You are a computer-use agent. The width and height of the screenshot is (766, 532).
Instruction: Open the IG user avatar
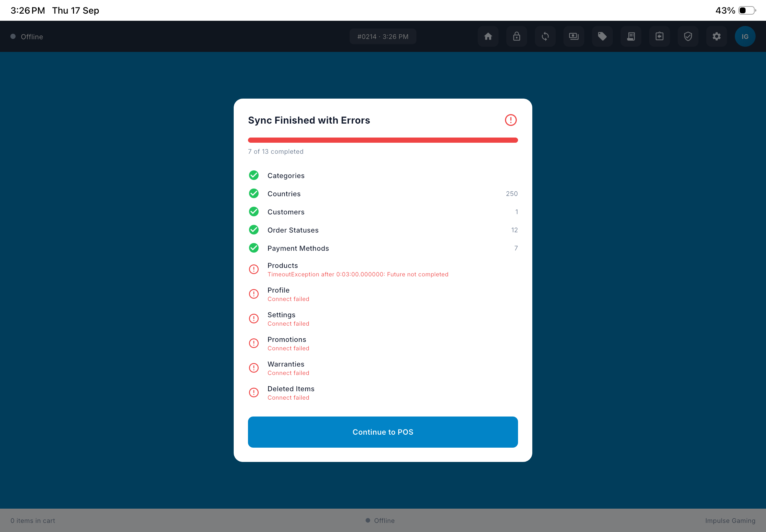pyautogui.click(x=745, y=36)
